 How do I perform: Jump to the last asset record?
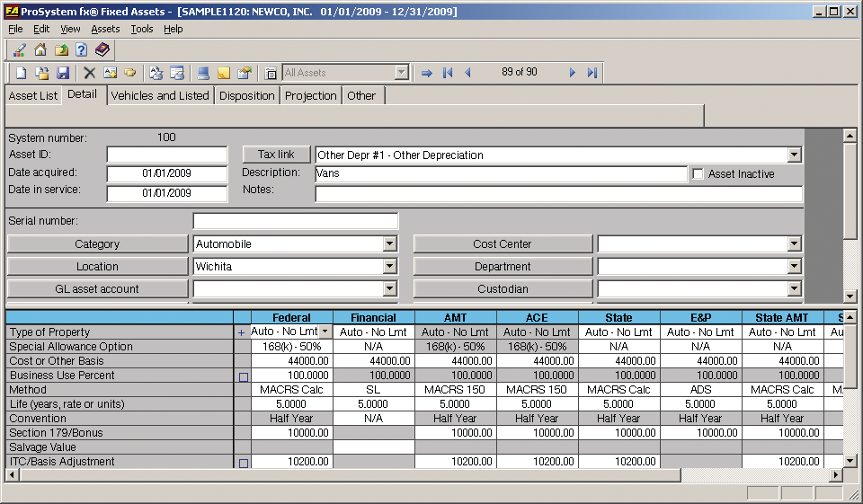(592, 73)
